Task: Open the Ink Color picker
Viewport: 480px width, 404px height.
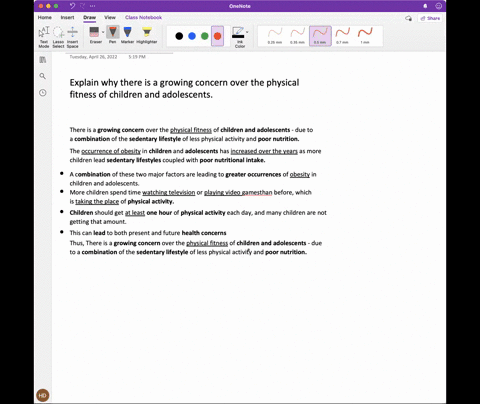Action: click(x=239, y=37)
